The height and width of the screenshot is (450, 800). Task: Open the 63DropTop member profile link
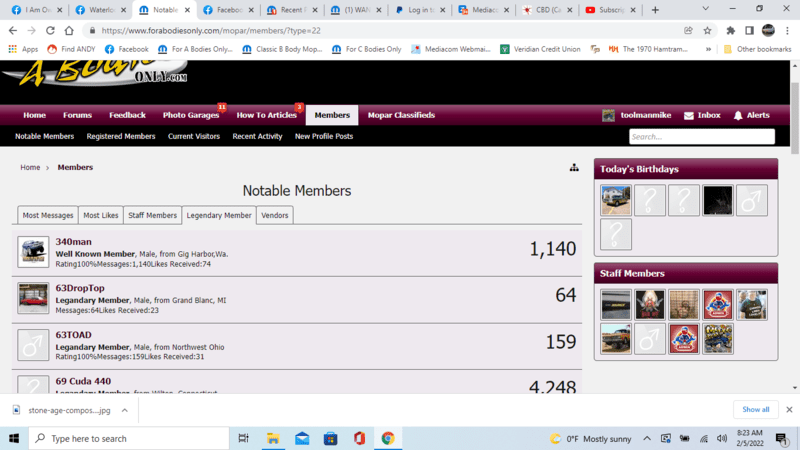[x=80, y=288]
